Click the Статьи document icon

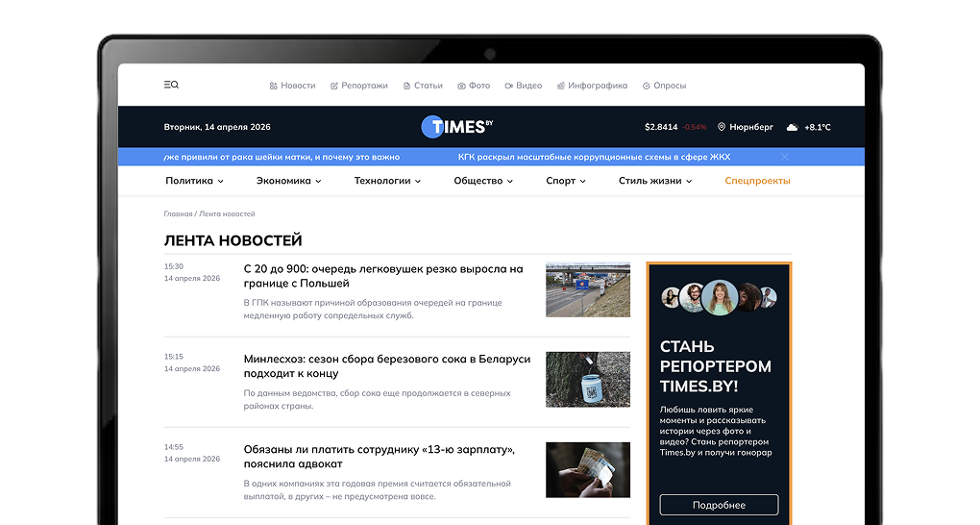pyautogui.click(x=406, y=86)
